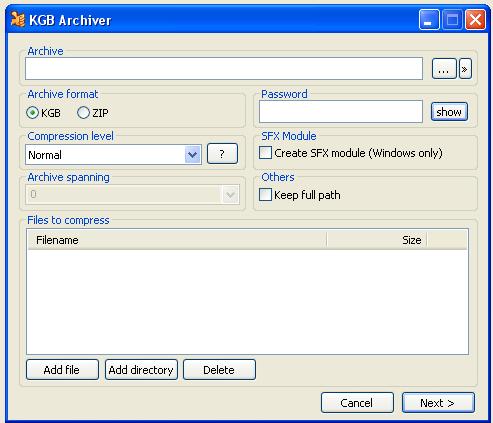Click the KGB Archiver title bar icon
Viewport: 493px width, 423px height.
click(x=17, y=20)
